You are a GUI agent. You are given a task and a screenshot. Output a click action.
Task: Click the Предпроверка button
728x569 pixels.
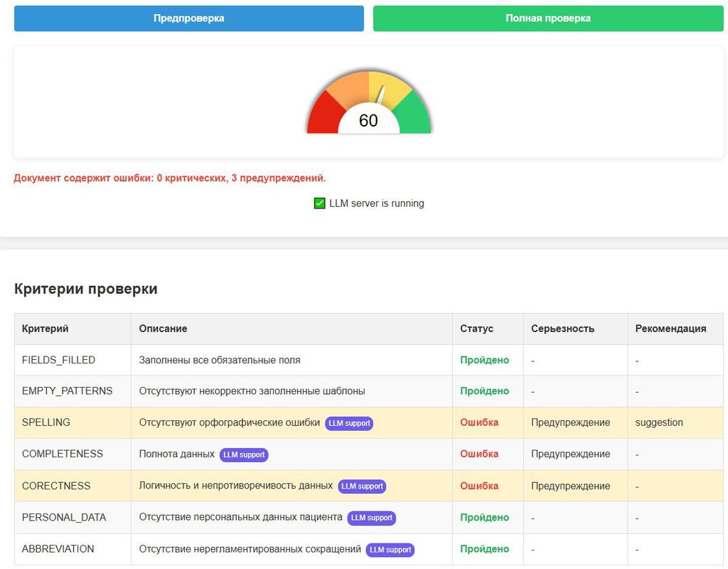point(188,18)
